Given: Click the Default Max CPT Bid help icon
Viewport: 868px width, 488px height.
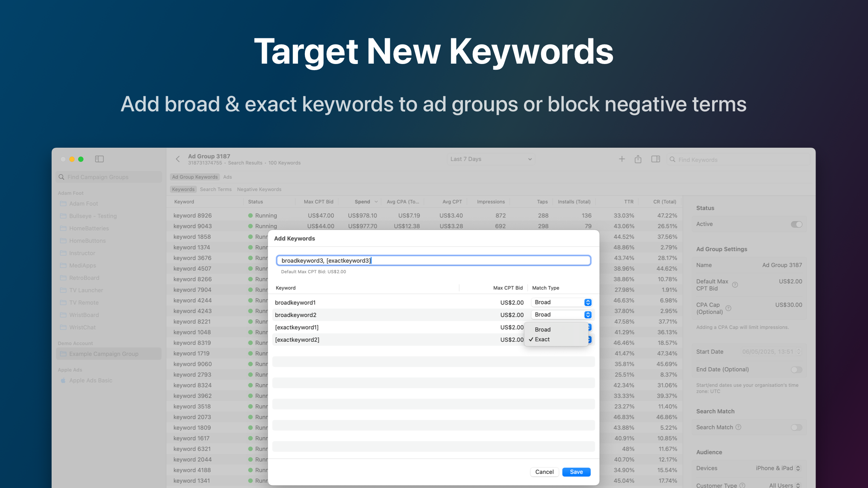Looking at the screenshot, I should [x=735, y=285].
